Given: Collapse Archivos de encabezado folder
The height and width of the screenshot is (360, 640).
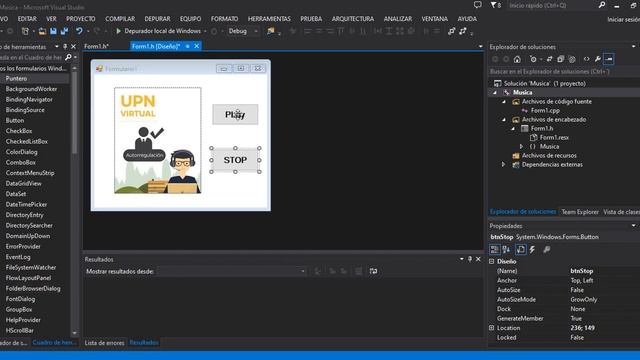Looking at the screenshot, I should [x=504, y=120].
